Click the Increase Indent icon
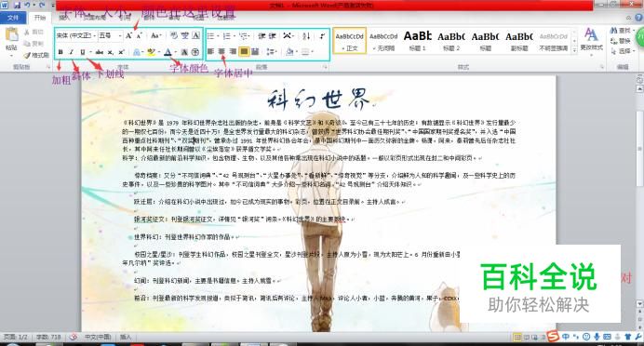 (x=273, y=36)
